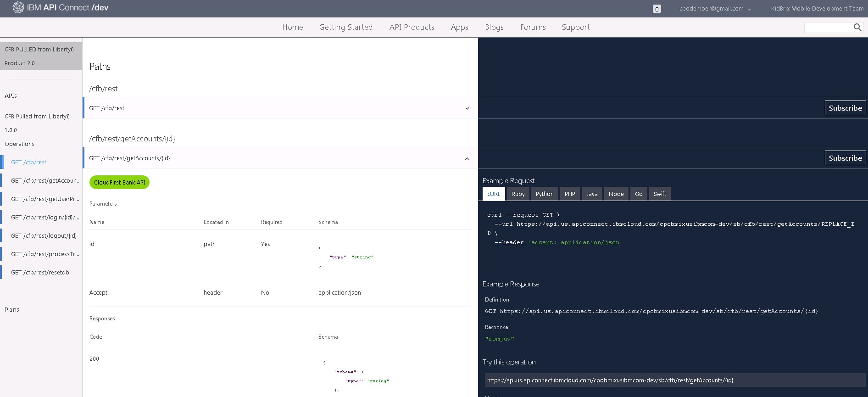Open the Getting Started menu item
This screenshot has width=868, height=397.
coord(346,28)
